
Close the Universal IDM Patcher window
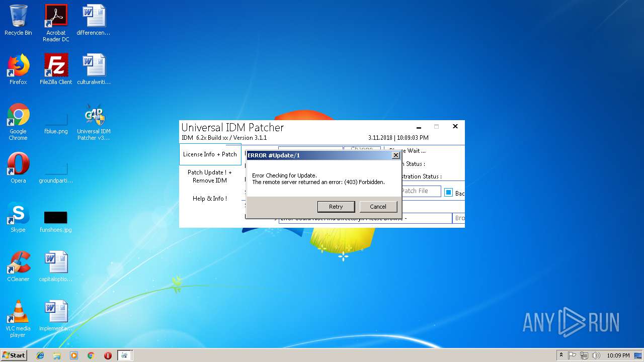tap(455, 127)
